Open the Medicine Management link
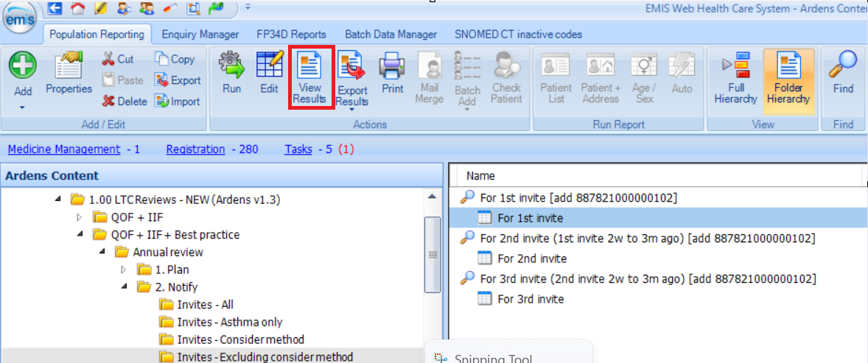868x363 pixels. tap(64, 149)
